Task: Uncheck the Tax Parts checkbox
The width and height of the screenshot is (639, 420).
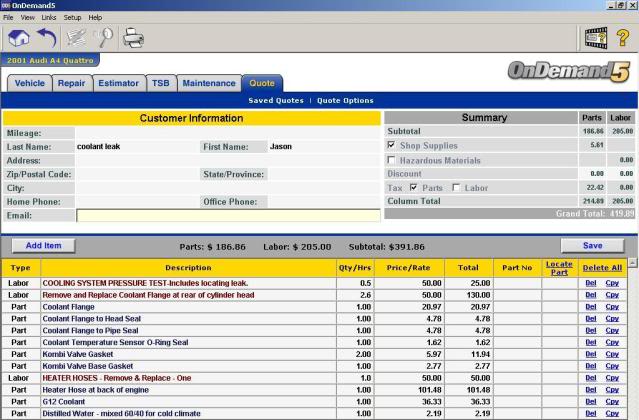Action: (414, 187)
